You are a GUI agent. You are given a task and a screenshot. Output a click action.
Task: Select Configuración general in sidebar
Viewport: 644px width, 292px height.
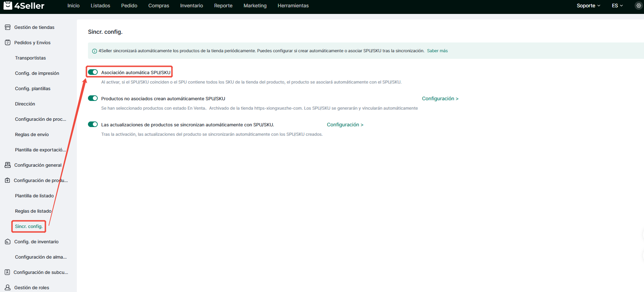coord(38,165)
